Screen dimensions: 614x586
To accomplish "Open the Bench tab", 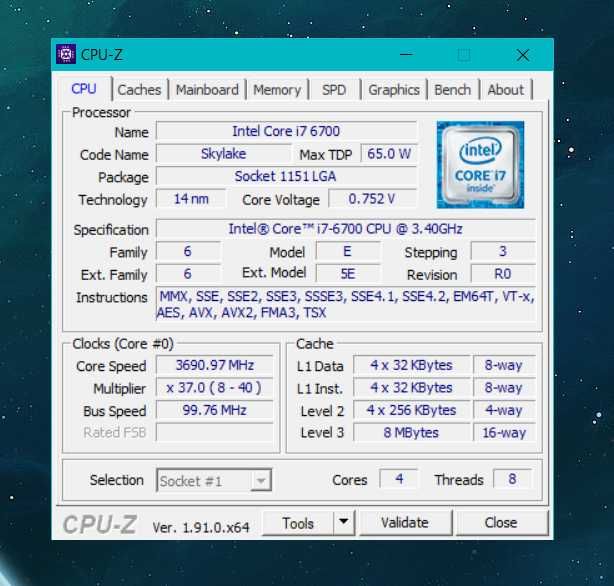I will point(452,90).
